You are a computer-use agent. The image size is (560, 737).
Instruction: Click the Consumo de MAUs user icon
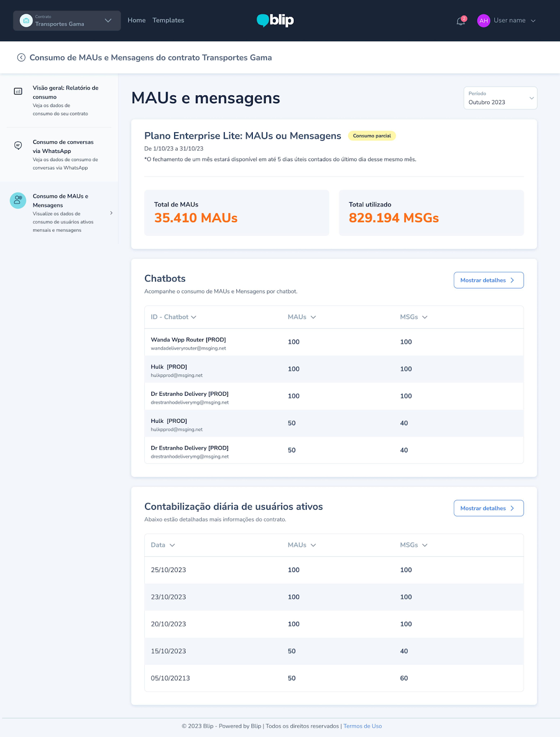point(18,200)
